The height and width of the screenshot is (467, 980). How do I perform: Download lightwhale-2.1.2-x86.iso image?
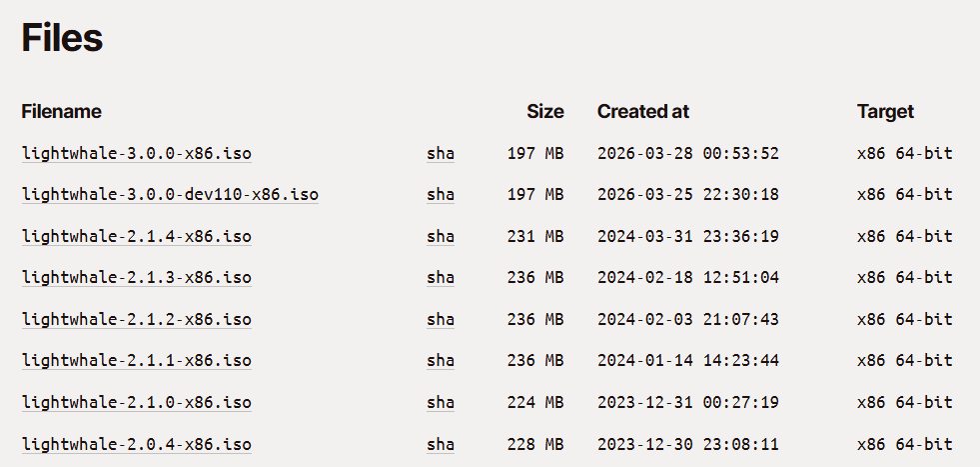(136, 319)
